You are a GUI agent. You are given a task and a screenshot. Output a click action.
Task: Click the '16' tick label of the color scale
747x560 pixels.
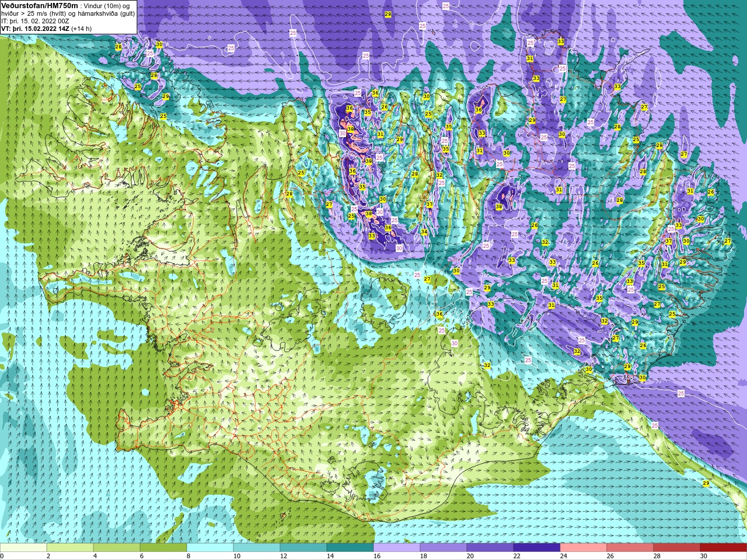(377, 556)
